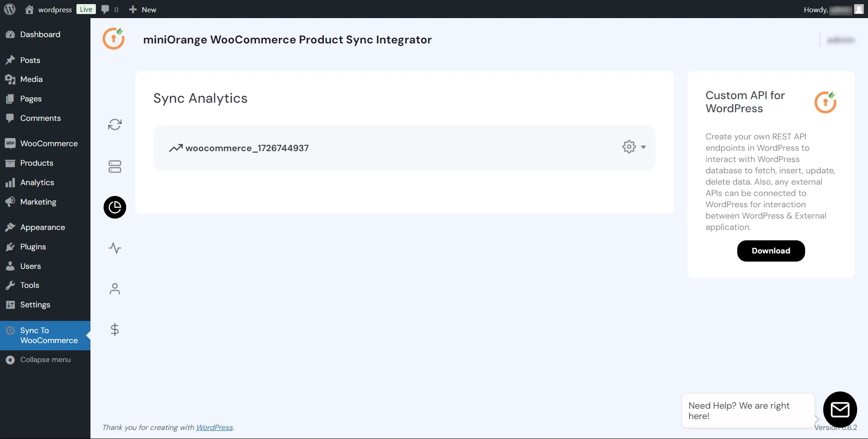Click the Analytics bar chart icon

10,182
